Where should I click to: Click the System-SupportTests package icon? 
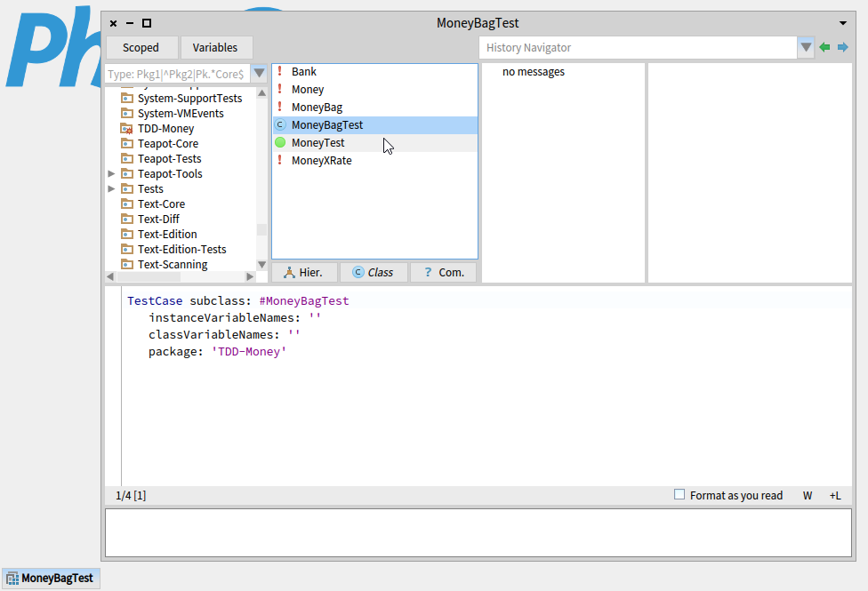[127, 98]
